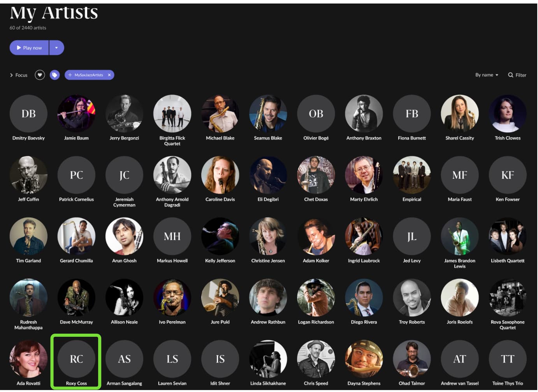Click the Rova Saxophone Quartet name
The image size is (538, 392).
point(508,325)
